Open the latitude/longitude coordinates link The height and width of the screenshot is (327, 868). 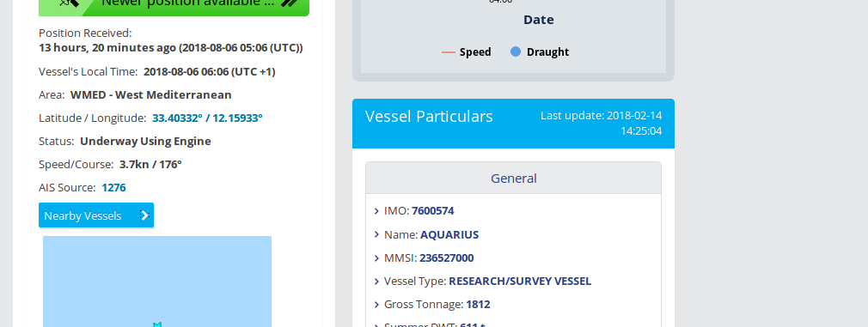click(207, 118)
